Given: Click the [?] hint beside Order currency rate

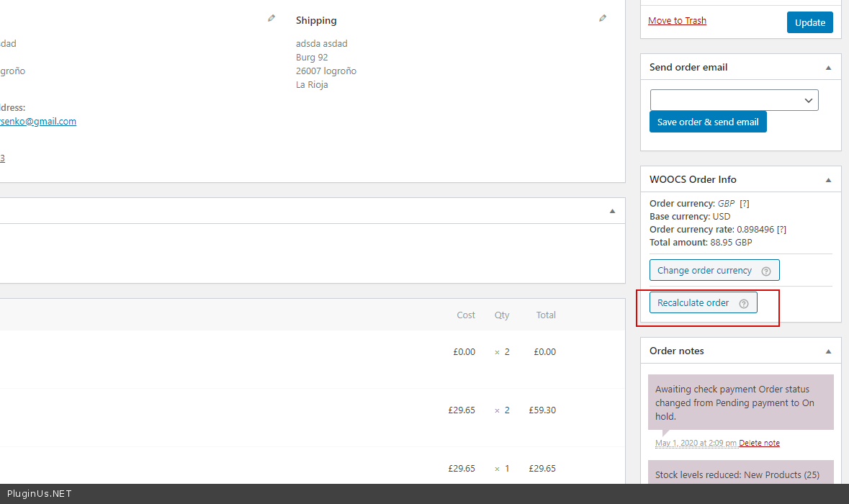Looking at the screenshot, I should [781, 230].
